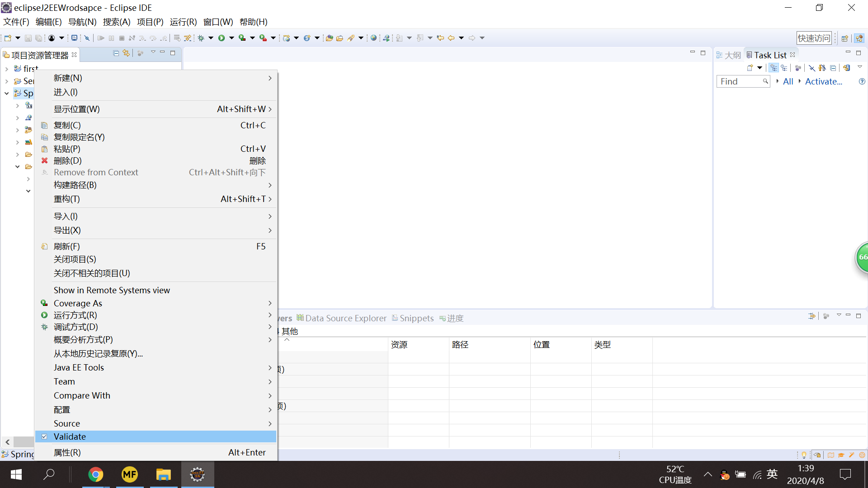The width and height of the screenshot is (868, 488).
Task: Open Chrome from the taskbar
Action: (95, 474)
